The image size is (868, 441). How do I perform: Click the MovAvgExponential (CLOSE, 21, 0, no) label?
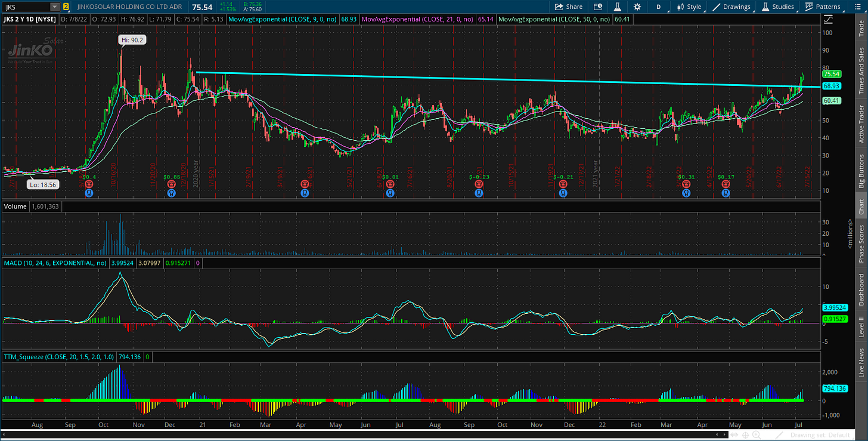417,19
